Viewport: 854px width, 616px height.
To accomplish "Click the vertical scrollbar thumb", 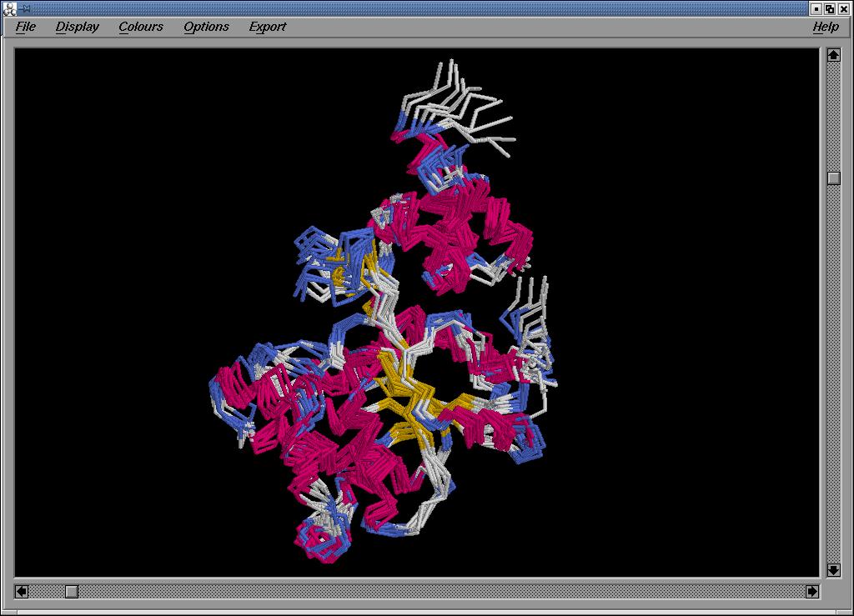I will pos(833,178).
